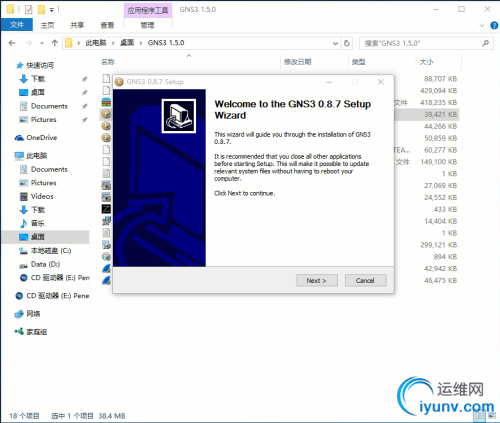
Task: Select the 应用程序工具 contextual tab
Action: coord(148,10)
